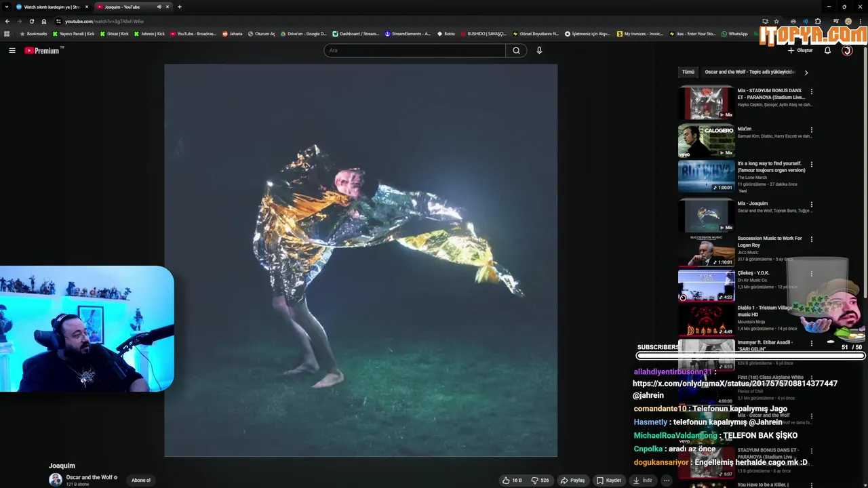
Task: Open a new browser tab
Action: coord(179,7)
